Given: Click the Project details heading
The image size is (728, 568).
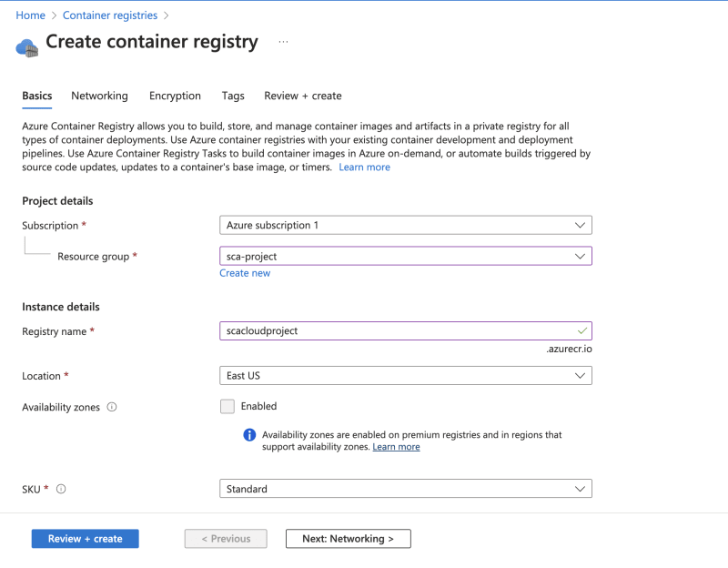Looking at the screenshot, I should [57, 201].
